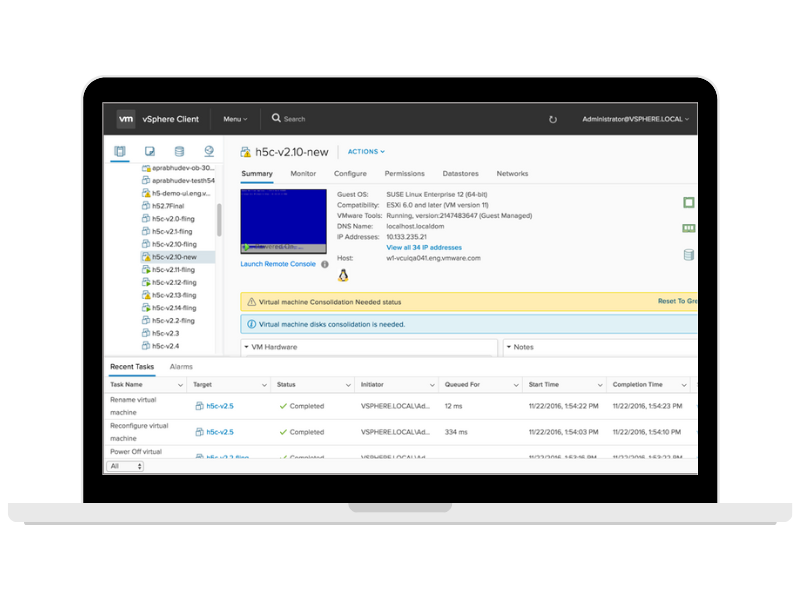Click the memory usage icon on the right
The height and width of the screenshot is (600, 800).
[x=688, y=228]
